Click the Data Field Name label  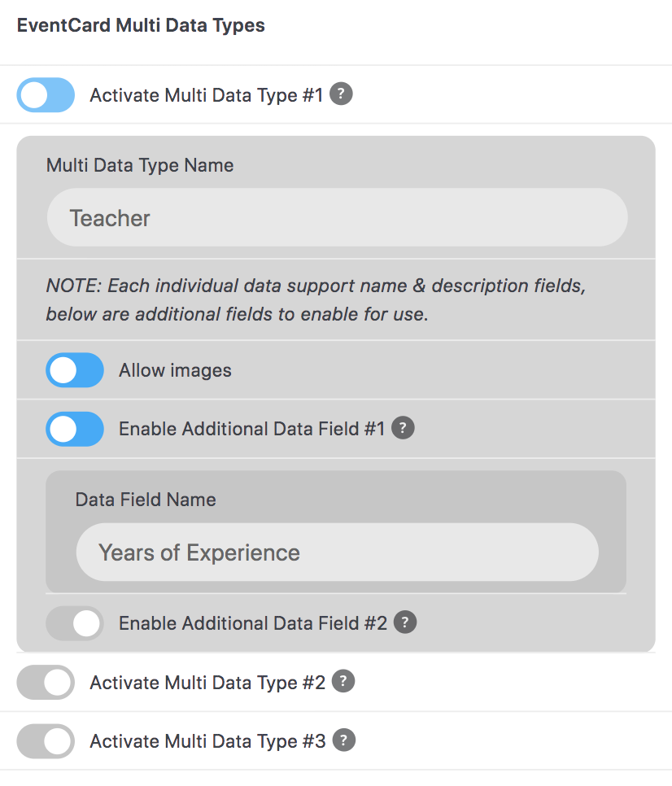pos(146,499)
